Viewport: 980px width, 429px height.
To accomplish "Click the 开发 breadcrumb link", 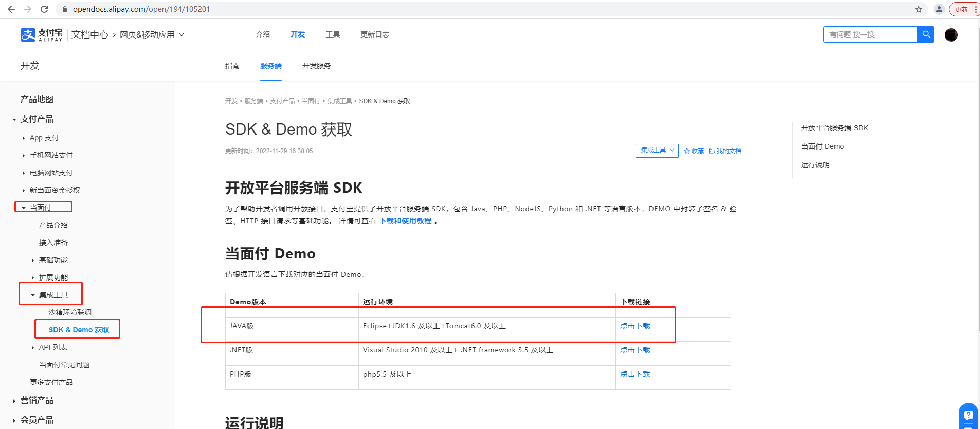I will (x=231, y=101).
